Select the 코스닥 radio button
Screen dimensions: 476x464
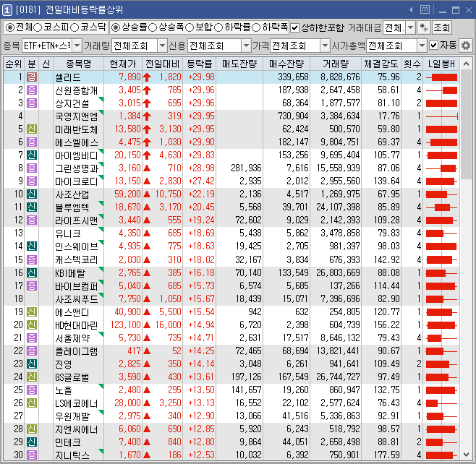(x=75, y=27)
